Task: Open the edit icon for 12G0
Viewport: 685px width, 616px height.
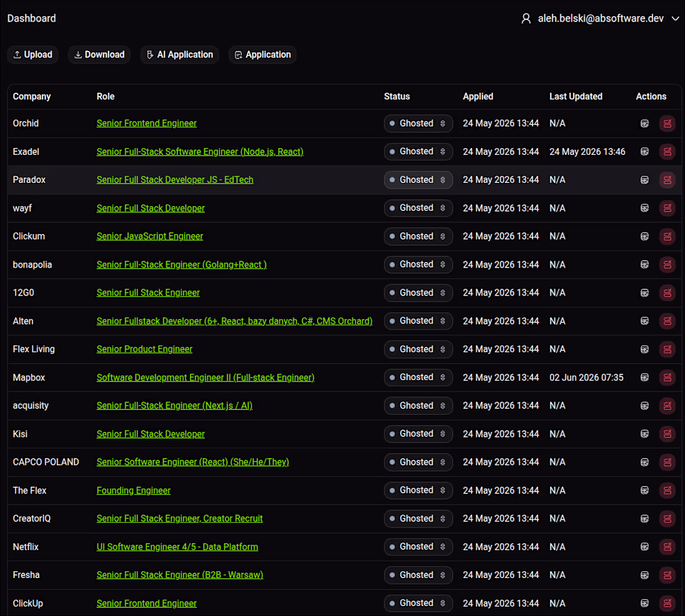Action: pyautogui.click(x=645, y=293)
